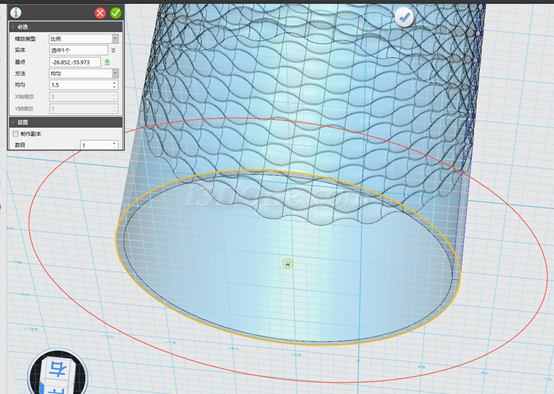Increase the 数目 count stepper
Viewport: 554px width, 394px height.
(x=114, y=143)
